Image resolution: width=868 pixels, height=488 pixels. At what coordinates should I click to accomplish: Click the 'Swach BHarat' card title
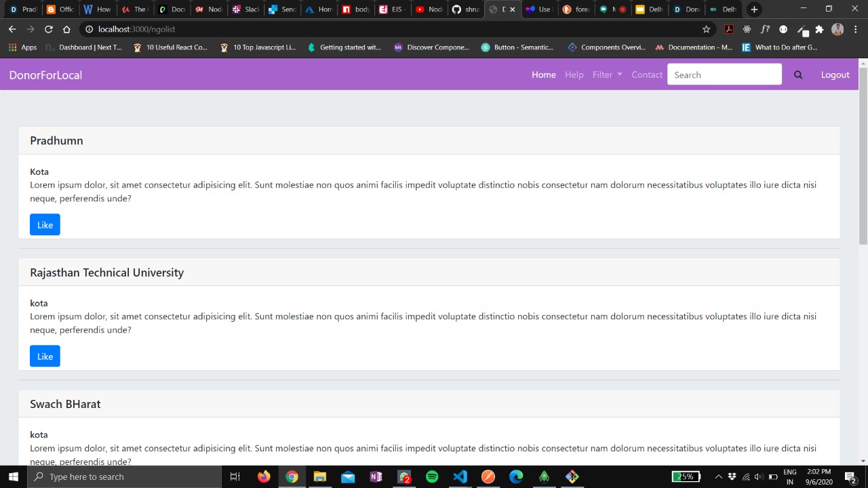(x=65, y=404)
